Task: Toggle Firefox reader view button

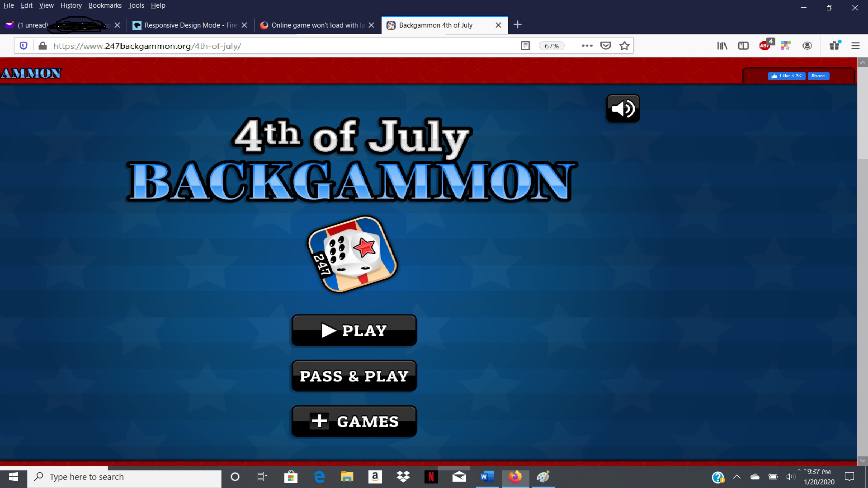Action: [525, 46]
